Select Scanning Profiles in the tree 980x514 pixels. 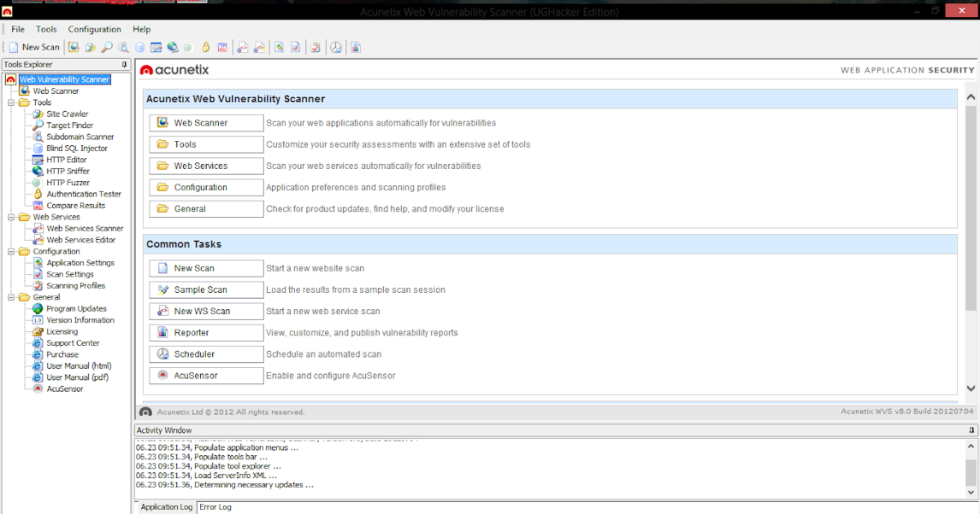click(76, 286)
